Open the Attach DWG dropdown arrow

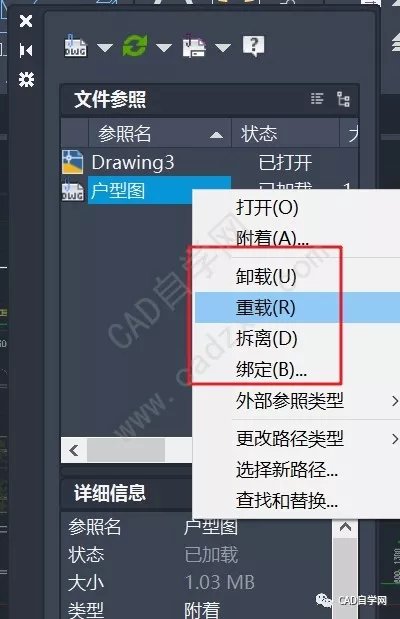click(x=105, y=48)
